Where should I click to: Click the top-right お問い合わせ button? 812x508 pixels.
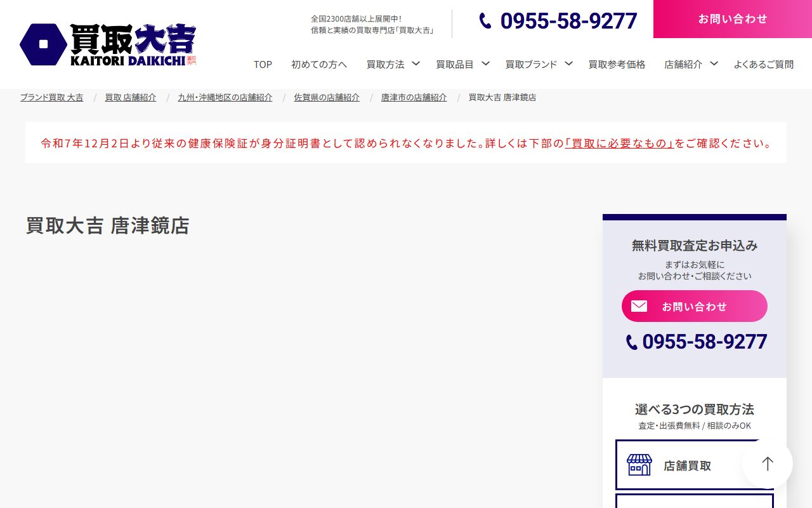coord(733,19)
